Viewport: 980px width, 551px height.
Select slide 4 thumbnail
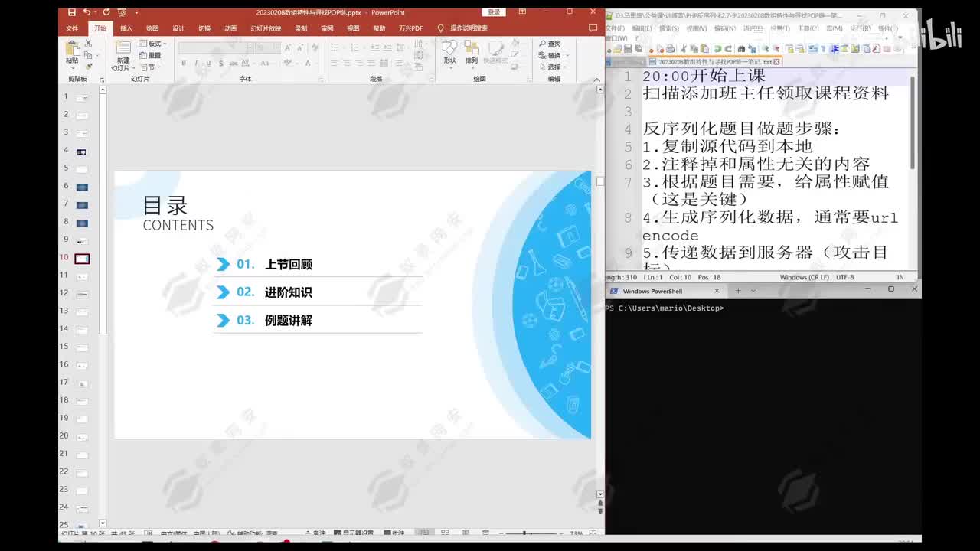point(82,152)
